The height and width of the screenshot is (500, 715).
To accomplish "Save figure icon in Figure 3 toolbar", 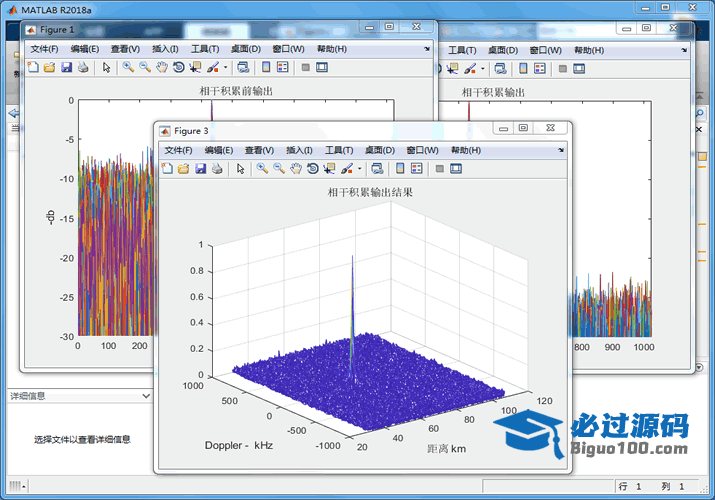I will pos(201,169).
